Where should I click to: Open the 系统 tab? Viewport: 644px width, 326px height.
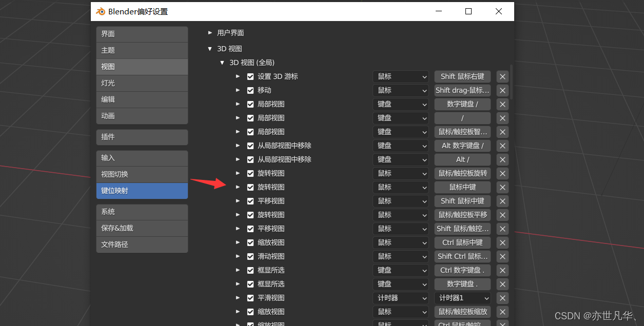142,212
